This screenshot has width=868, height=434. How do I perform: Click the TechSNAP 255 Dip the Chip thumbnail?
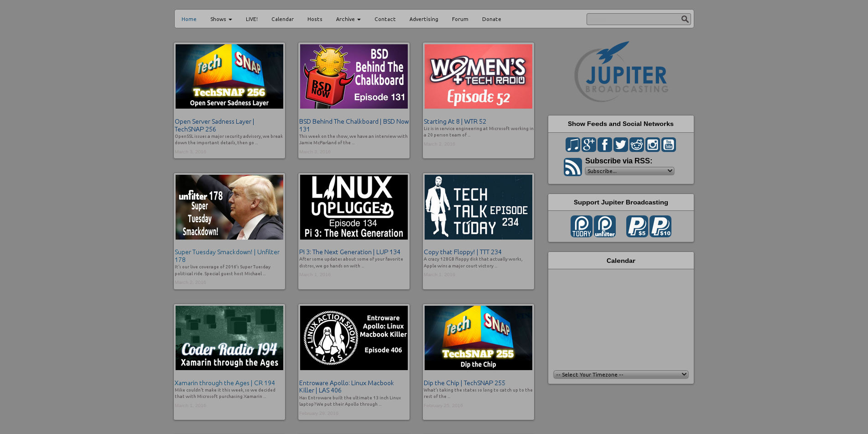[478, 338]
